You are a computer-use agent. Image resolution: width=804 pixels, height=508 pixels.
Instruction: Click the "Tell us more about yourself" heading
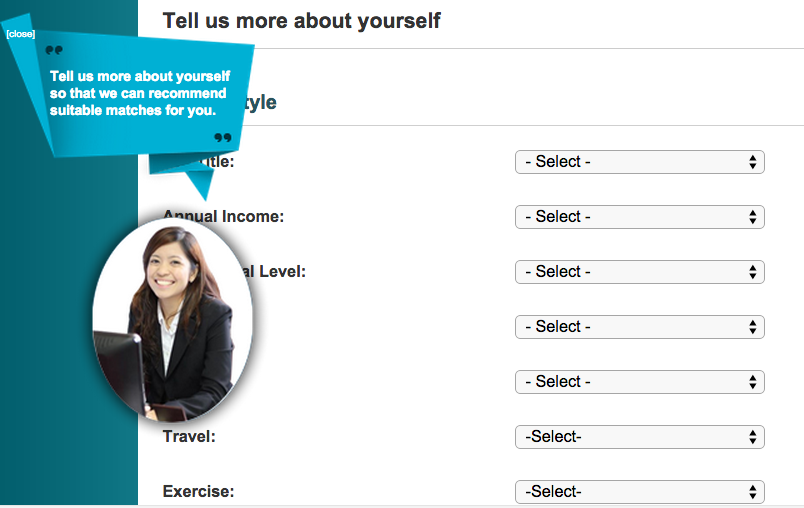tap(301, 21)
